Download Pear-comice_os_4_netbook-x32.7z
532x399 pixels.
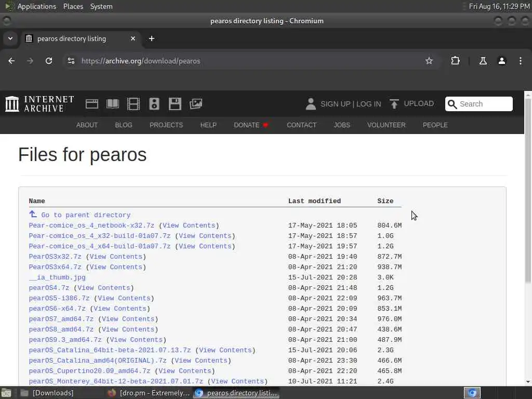tap(91, 225)
